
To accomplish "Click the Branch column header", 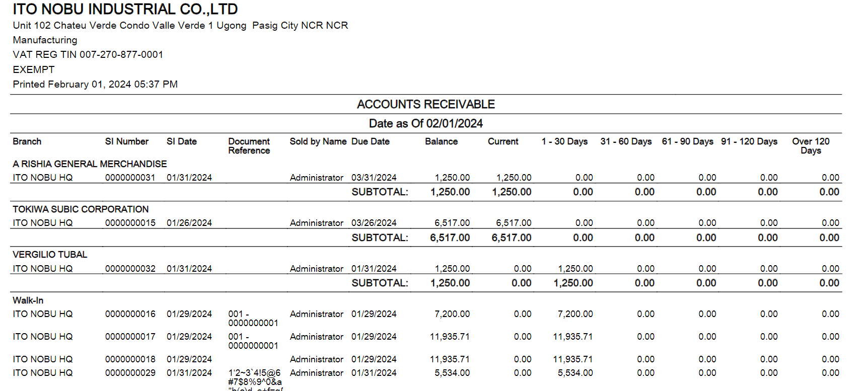I will (x=27, y=141).
